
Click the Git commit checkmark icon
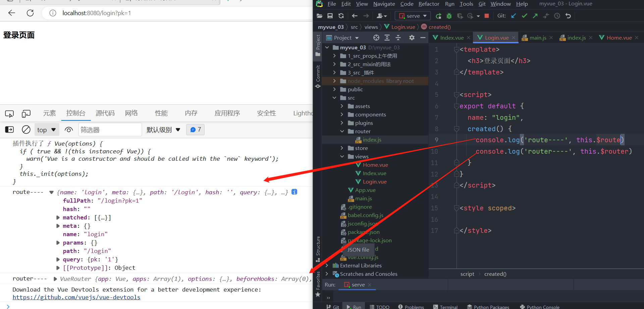(x=525, y=16)
